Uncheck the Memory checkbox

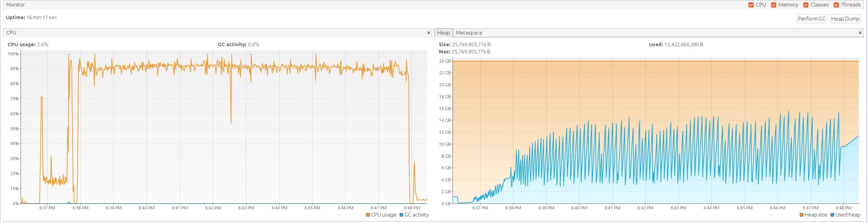coord(773,5)
